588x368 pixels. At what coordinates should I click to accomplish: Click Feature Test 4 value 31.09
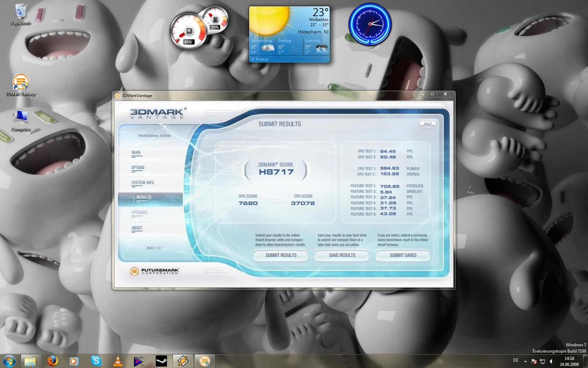pyautogui.click(x=388, y=203)
